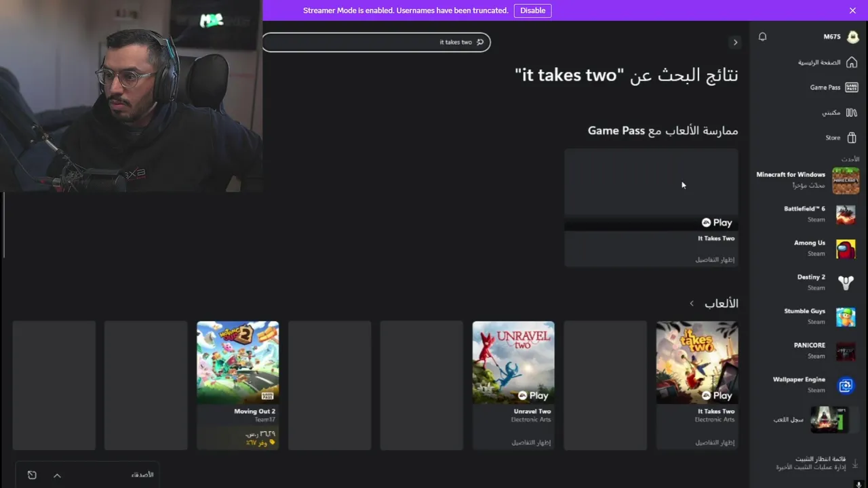The width and height of the screenshot is (868, 488).
Task: Click 'Wallpaper Engine' text in sidebar
Action: [799, 380]
